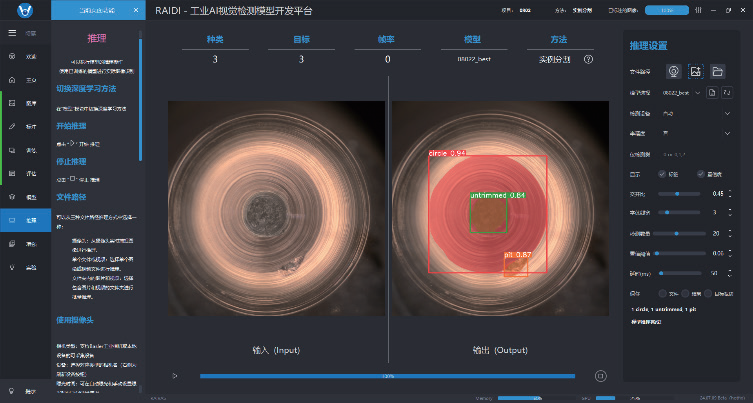Click the bold text below the detection summary
This screenshot has width=753, height=403.
[x=646, y=322]
